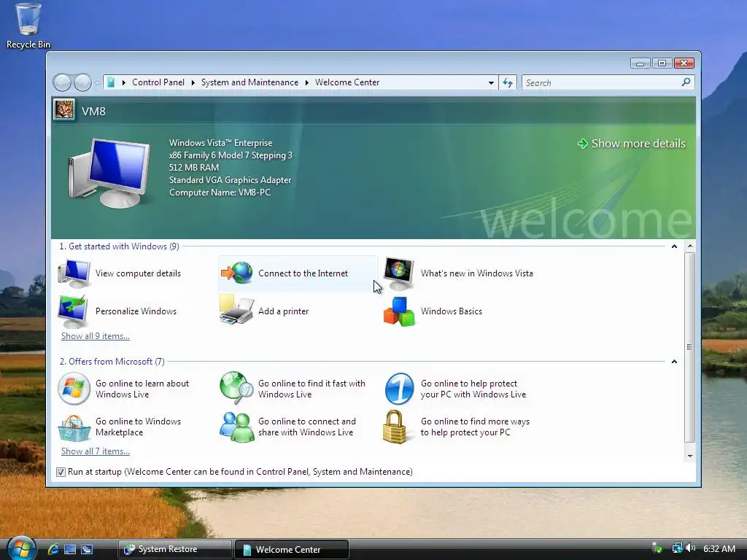
Task: Click View computer details text
Action: tap(138, 273)
